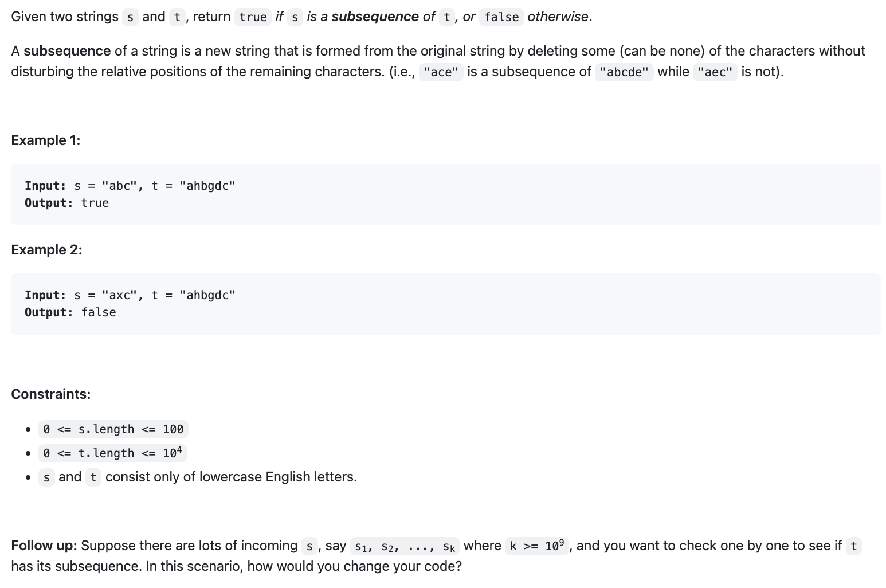Screen dimensions: 886x588
Task: Click the bold 'Follow up:' label
Action: 44,546
